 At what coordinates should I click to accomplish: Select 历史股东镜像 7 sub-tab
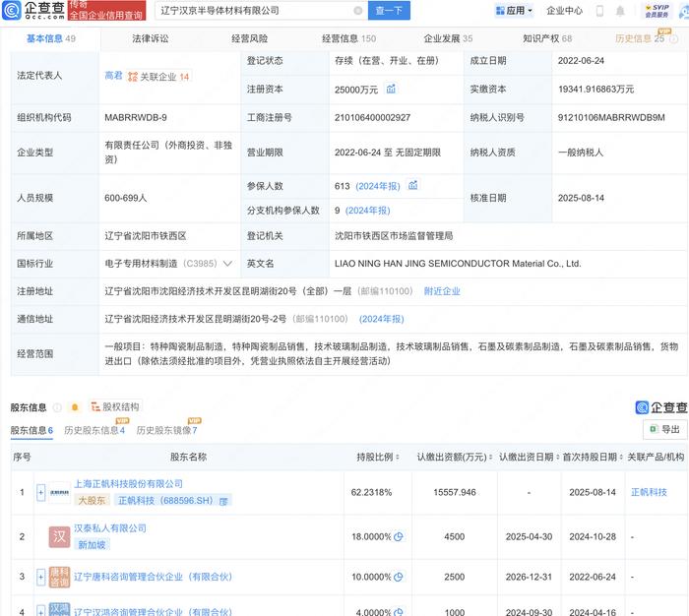click(x=167, y=431)
